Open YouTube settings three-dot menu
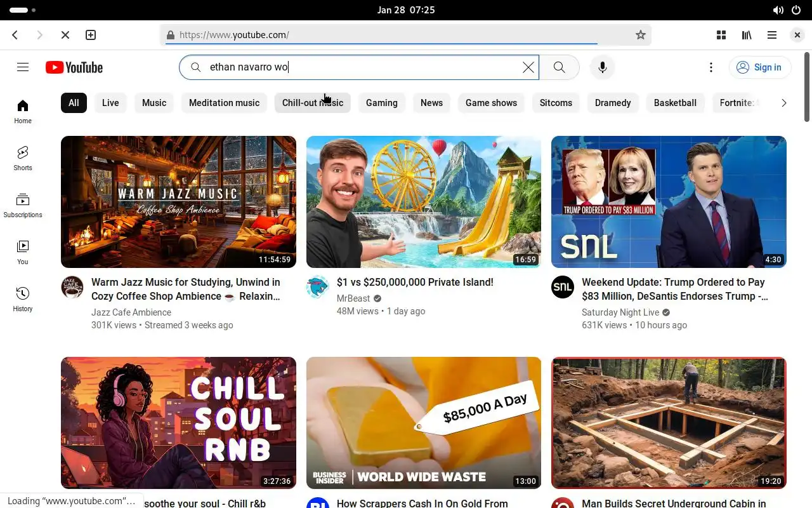The image size is (812, 508). [711, 67]
